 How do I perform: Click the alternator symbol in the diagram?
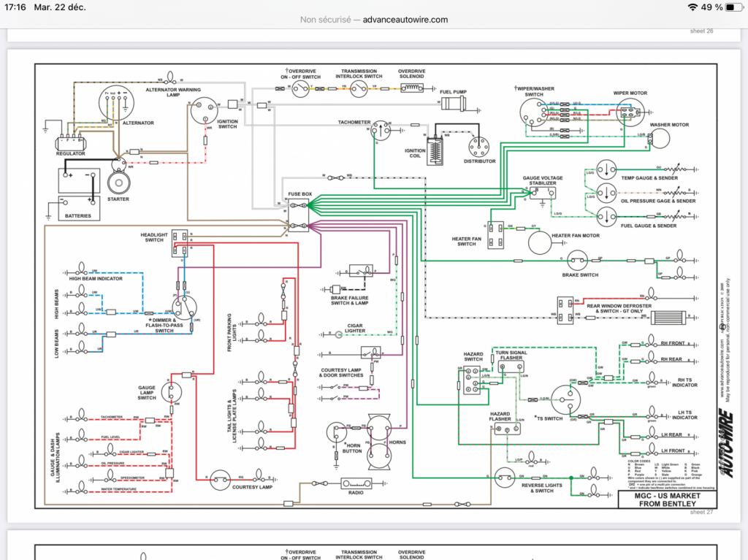click(x=116, y=103)
